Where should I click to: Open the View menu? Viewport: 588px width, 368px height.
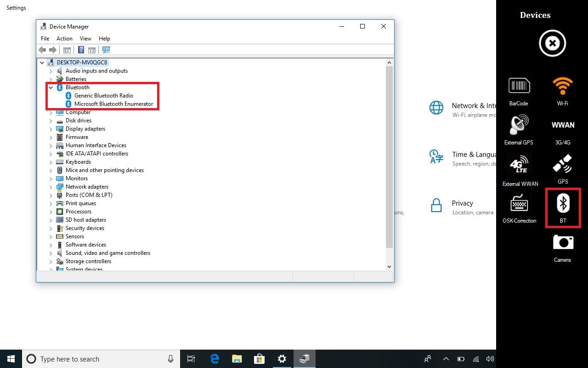pyautogui.click(x=85, y=39)
